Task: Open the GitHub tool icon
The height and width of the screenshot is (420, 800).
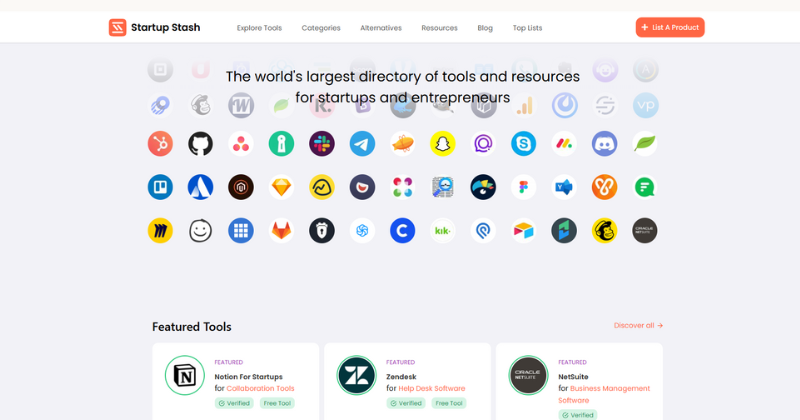Action: click(x=201, y=144)
